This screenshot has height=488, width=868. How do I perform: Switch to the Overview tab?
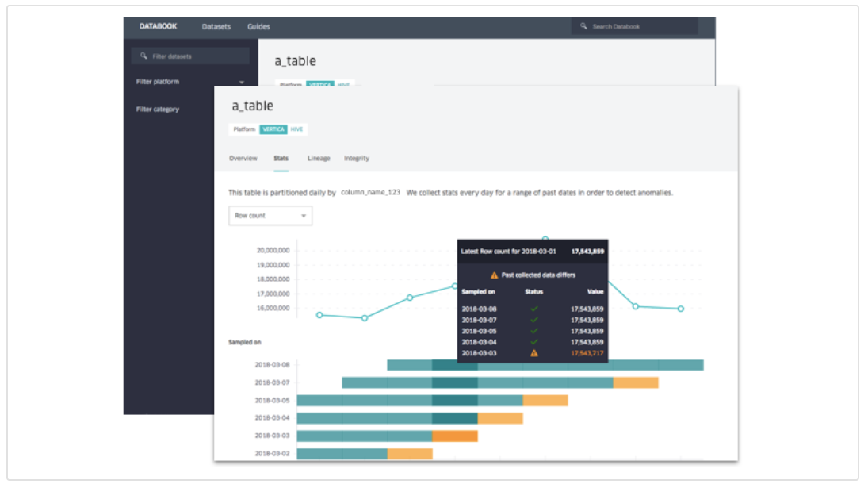(243, 159)
